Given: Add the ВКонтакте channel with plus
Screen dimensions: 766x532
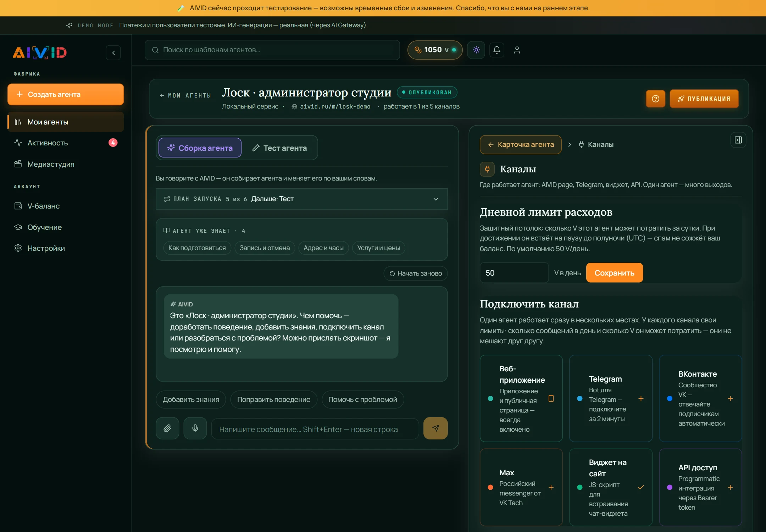Looking at the screenshot, I should [730, 399].
